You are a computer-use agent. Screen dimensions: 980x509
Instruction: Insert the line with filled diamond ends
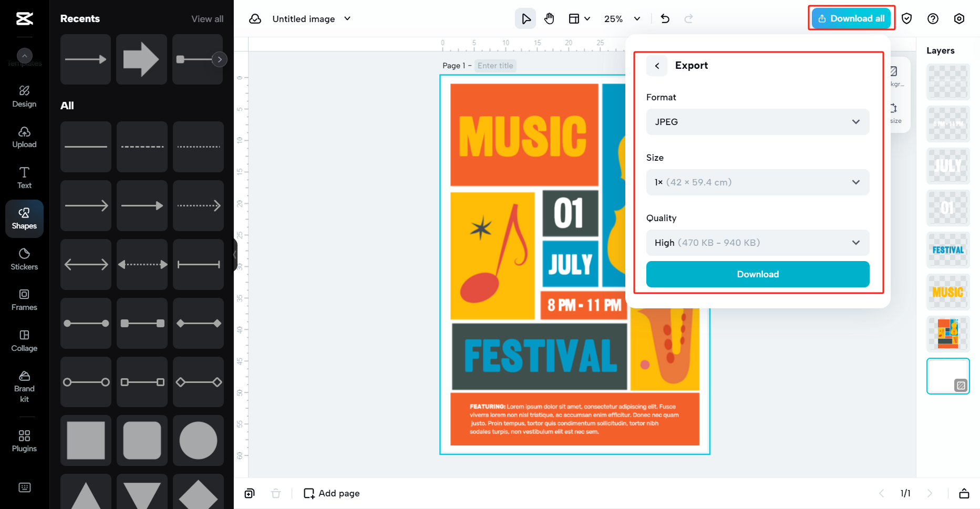click(198, 323)
